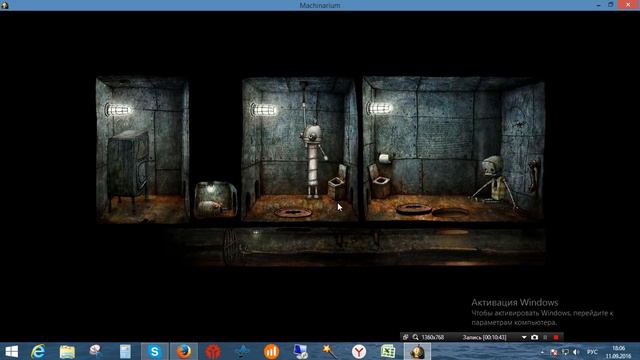640x360 pixels.
Task: Switch to Machinarium taskbar icon
Action: (417, 351)
